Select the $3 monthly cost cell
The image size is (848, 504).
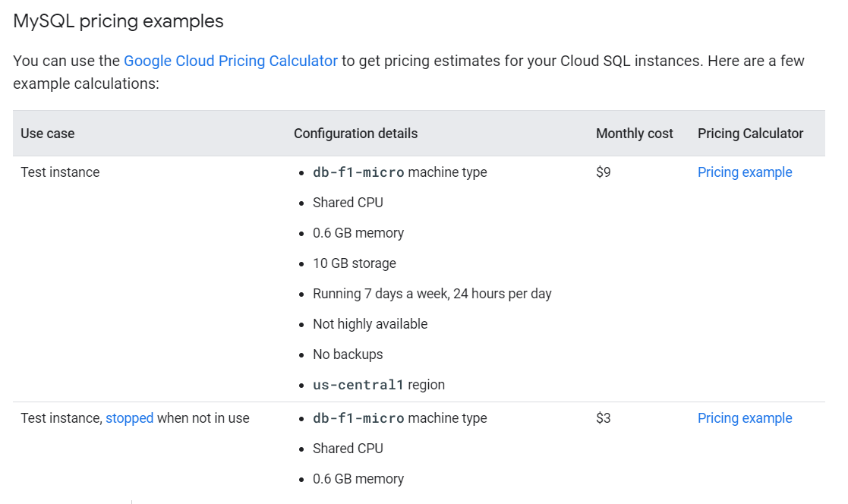point(603,418)
